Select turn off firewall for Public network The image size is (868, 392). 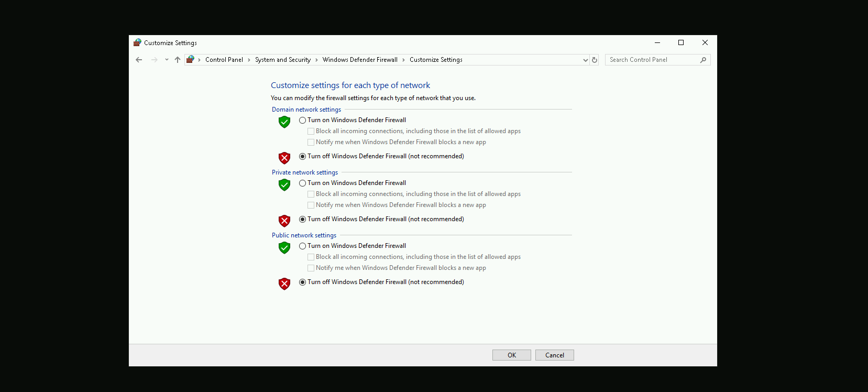[x=303, y=282]
